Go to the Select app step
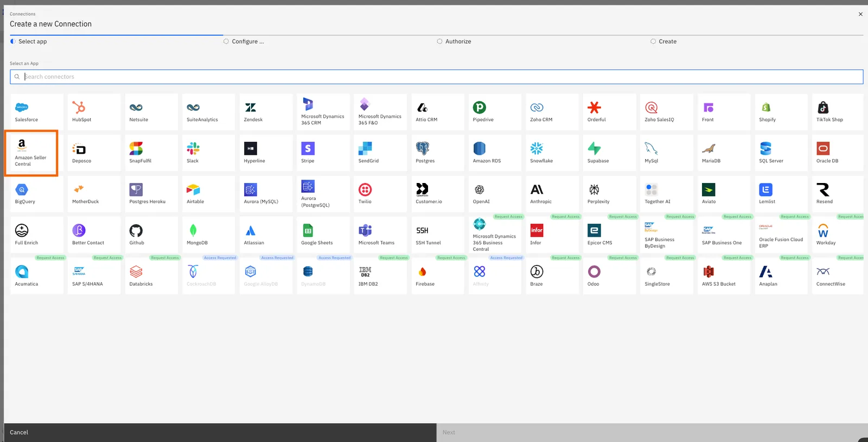 tap(28, 41)
